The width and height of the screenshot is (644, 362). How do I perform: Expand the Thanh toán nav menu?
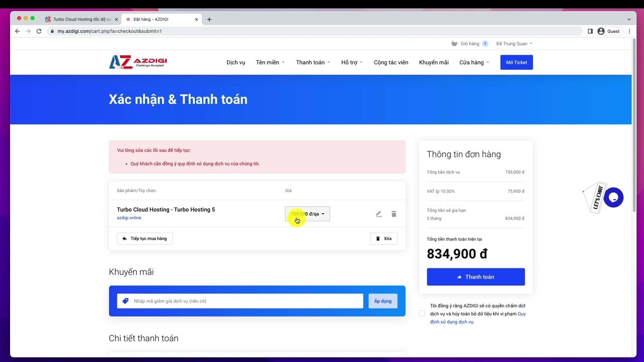point(313,62)
